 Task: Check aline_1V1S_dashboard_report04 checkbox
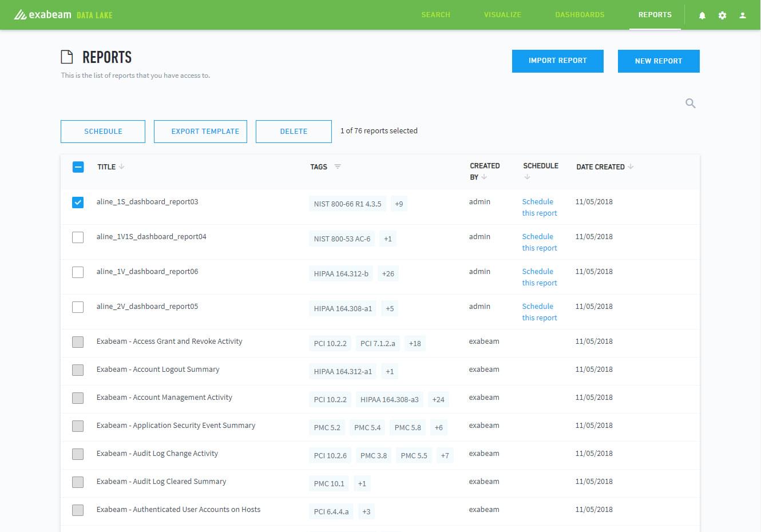(78, 237)
